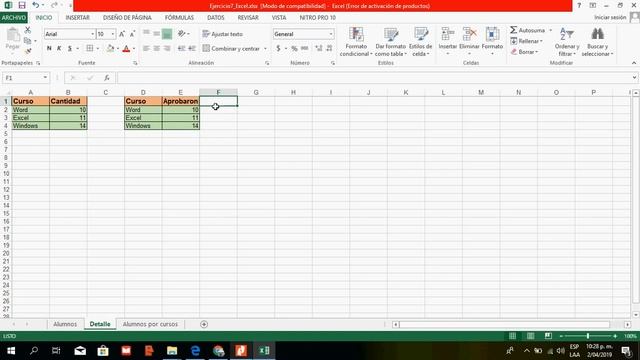Decrease decimal places
The height and width of the screenshot is (360, 640).
coord(329,48)
